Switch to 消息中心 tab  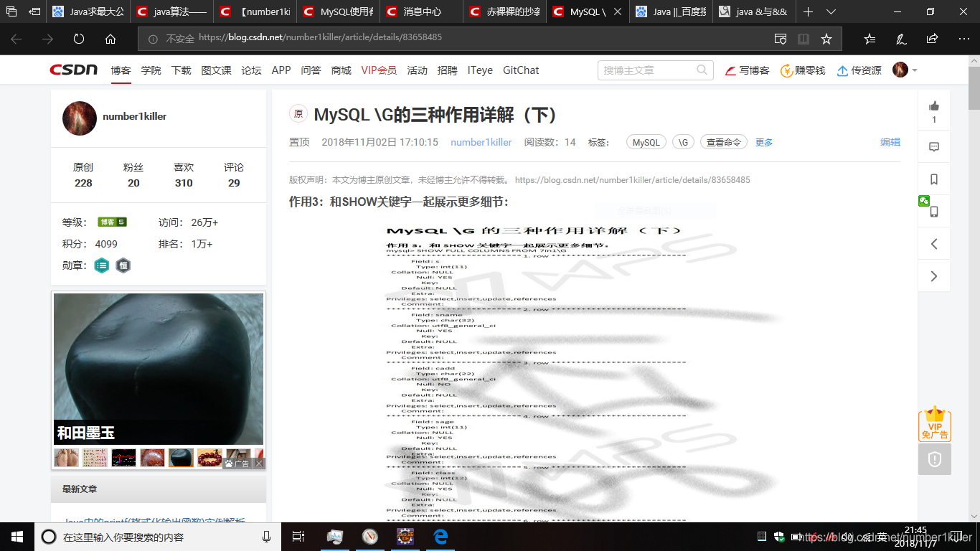point(420,11)
